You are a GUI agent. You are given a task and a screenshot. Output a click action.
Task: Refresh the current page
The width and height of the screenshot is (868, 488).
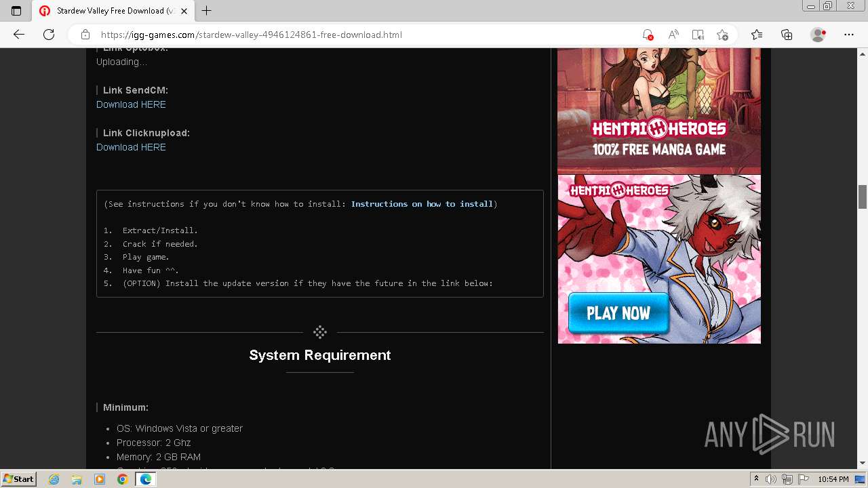pyautogui.click(x=49, y=35)
